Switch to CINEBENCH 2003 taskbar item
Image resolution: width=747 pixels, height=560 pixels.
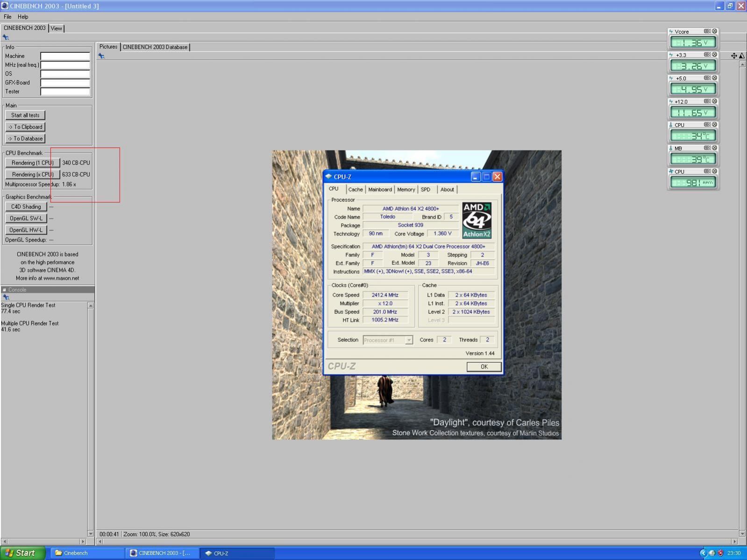(x=162, y=553)
